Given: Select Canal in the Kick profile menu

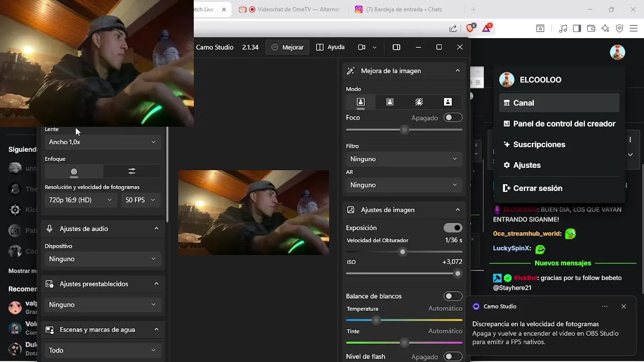Looking at the screenshot, I should point(559,103).
